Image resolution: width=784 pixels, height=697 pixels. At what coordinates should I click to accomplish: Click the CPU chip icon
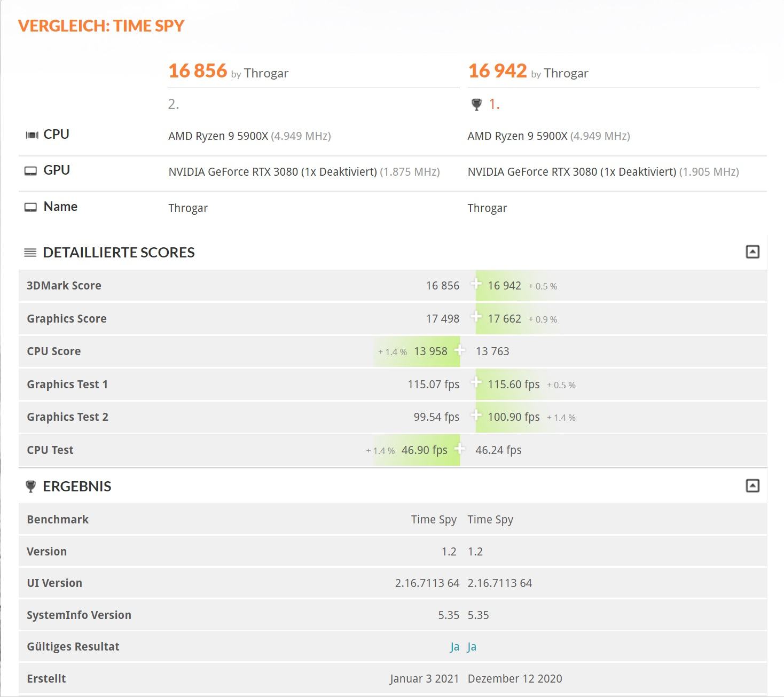(32, 135)
